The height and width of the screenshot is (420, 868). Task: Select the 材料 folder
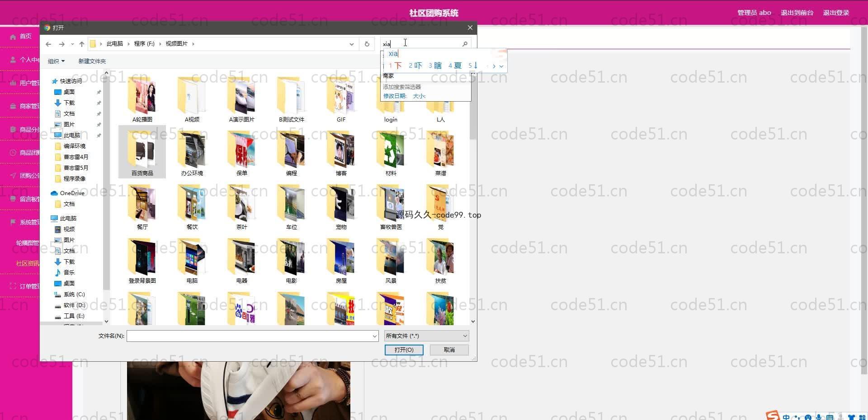click(391, 153)
